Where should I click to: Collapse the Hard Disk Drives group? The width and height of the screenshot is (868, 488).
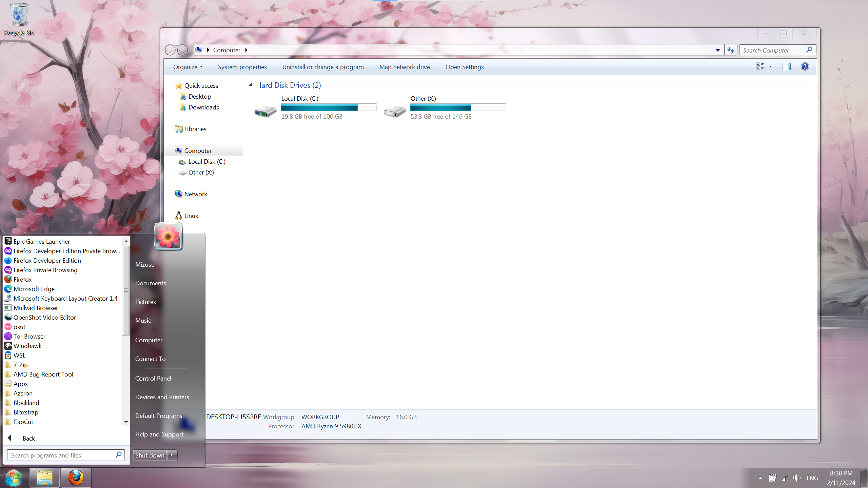click(251, 85)
